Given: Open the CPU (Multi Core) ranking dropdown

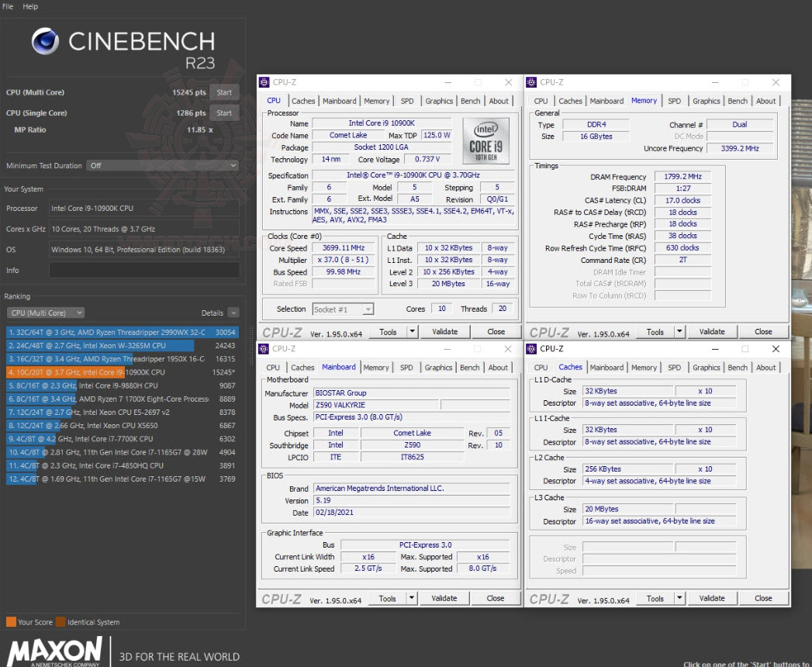Looking at the screenshot, I should pyautogui.click(x=46, y=313).
